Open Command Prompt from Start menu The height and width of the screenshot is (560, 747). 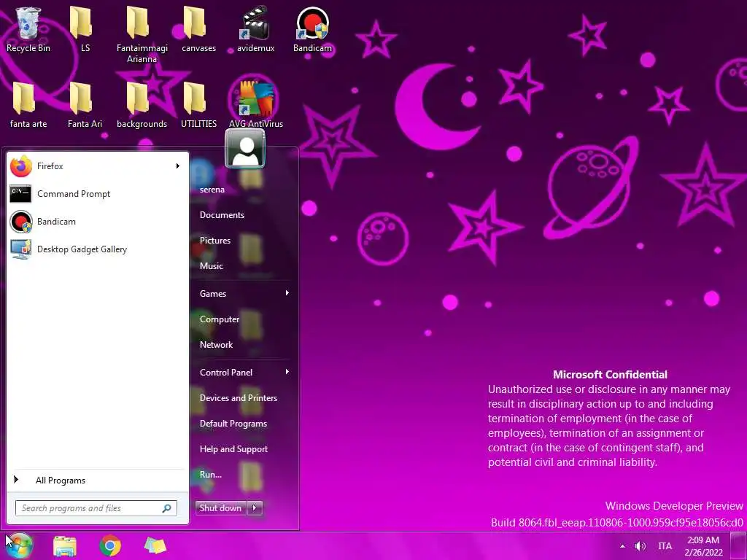click(97, 194)
